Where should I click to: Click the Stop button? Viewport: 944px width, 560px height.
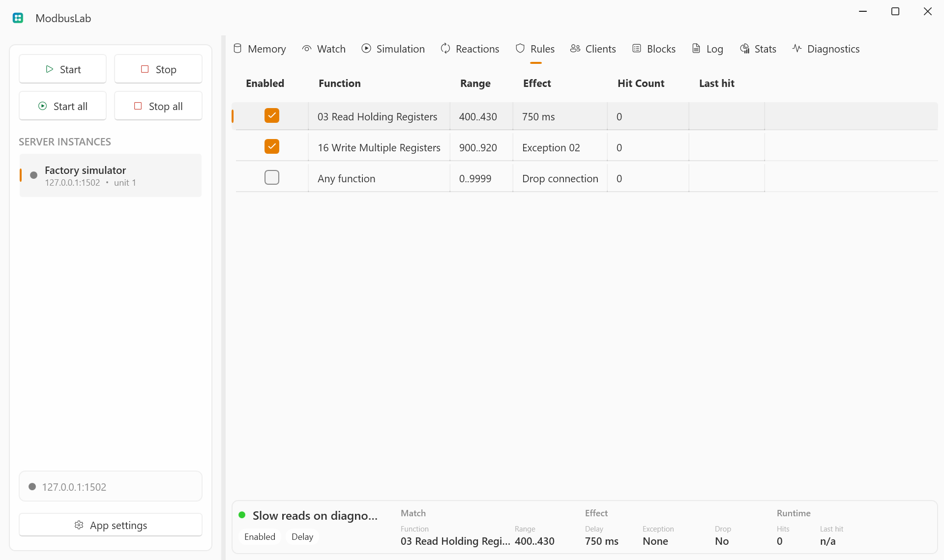point(158,69)
